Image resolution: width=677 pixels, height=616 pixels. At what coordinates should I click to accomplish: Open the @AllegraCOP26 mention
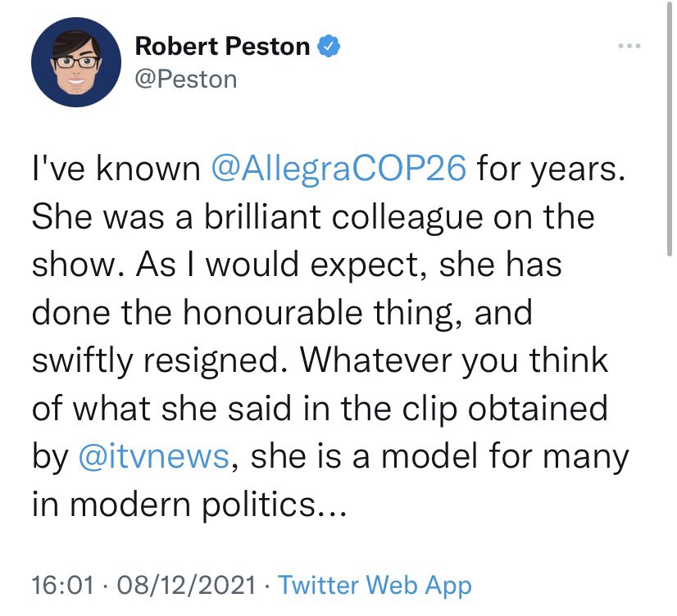tap(339, 168)
